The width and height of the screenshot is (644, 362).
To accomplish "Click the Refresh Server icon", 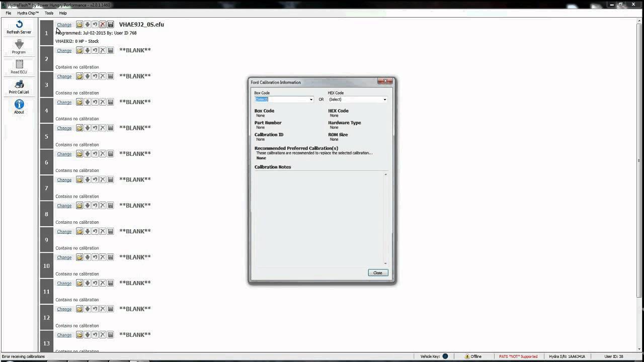I will click(x=19, y=24).
